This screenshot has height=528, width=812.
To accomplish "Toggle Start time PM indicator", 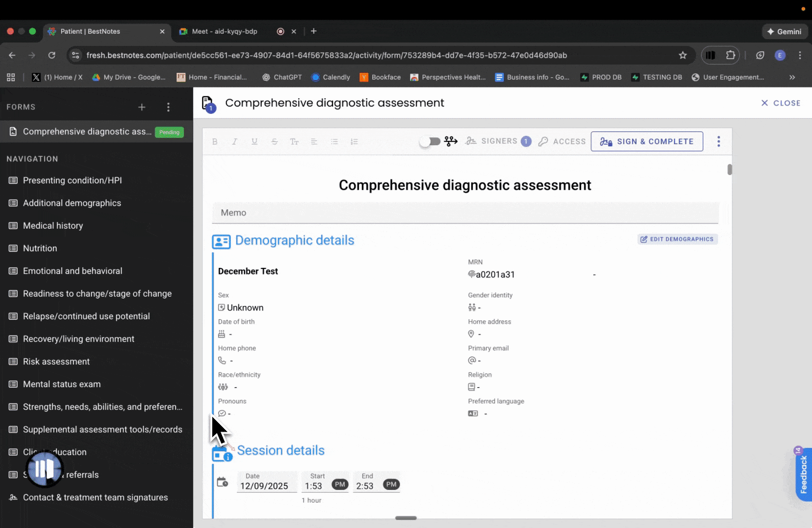I will pyautogui.click(x=340, y=484).
